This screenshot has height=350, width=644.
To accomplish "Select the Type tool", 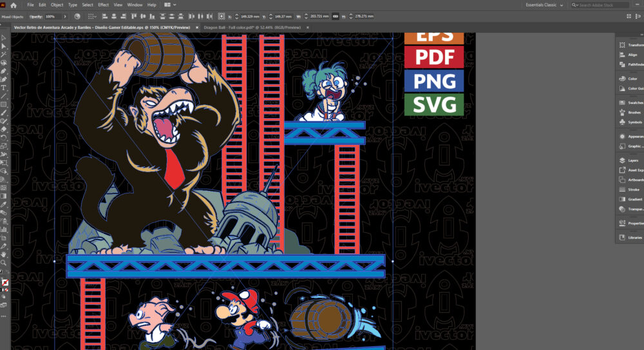I will (x=4, y=88).
